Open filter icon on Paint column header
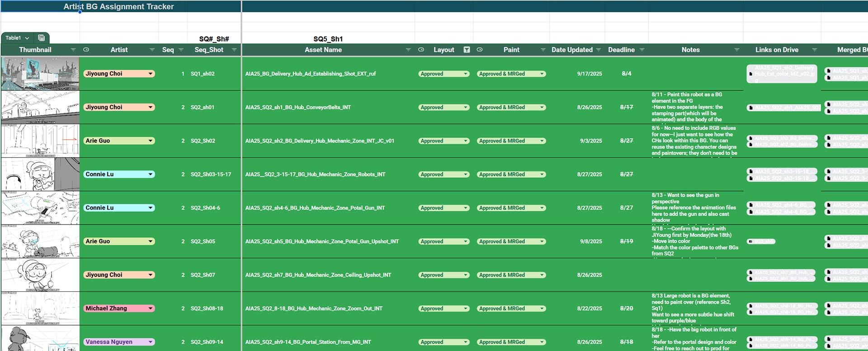The image size is (868, 351). coord(543,50)
